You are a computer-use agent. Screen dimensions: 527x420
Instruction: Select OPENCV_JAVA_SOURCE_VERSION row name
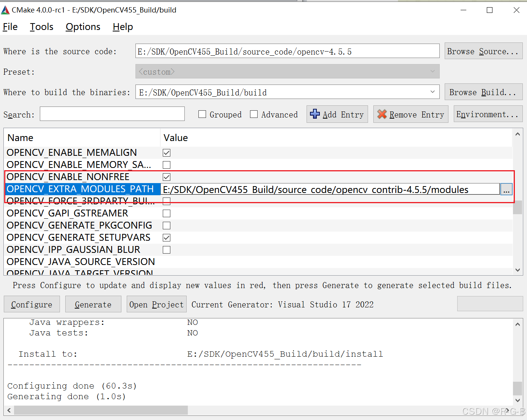tap(81, 262)
